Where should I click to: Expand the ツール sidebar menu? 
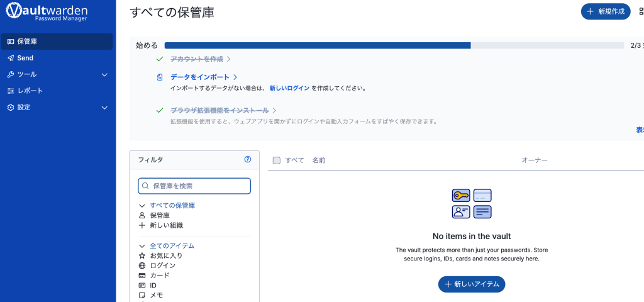[x=104, y=74]
